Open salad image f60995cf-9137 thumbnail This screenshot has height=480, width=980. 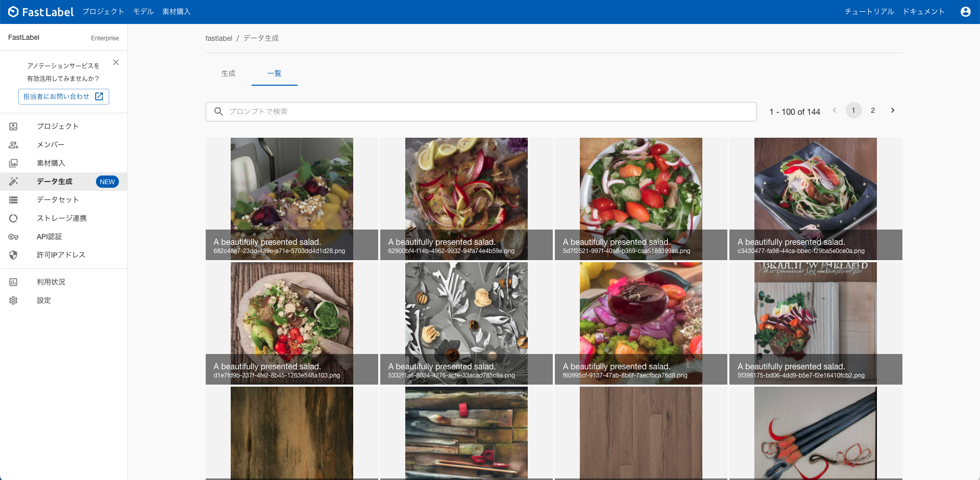point(641,323)
